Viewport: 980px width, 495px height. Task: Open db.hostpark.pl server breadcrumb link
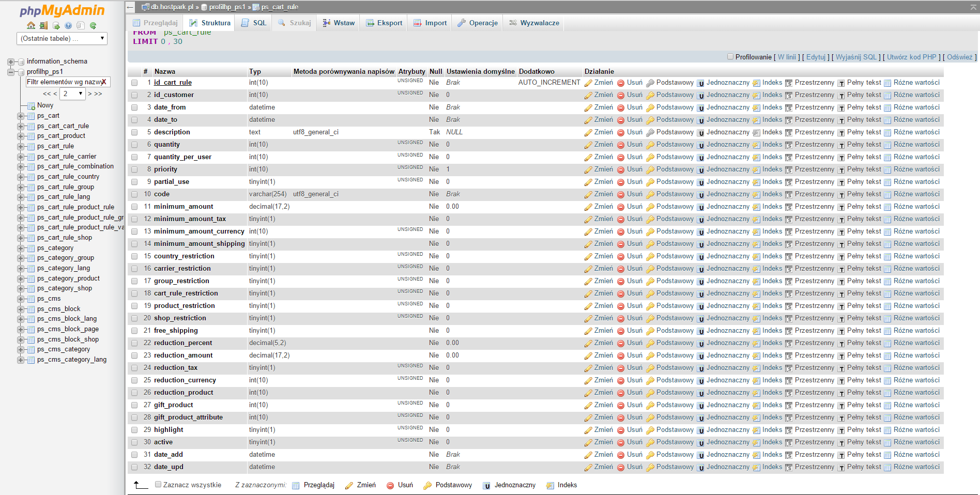pos(172,7)
